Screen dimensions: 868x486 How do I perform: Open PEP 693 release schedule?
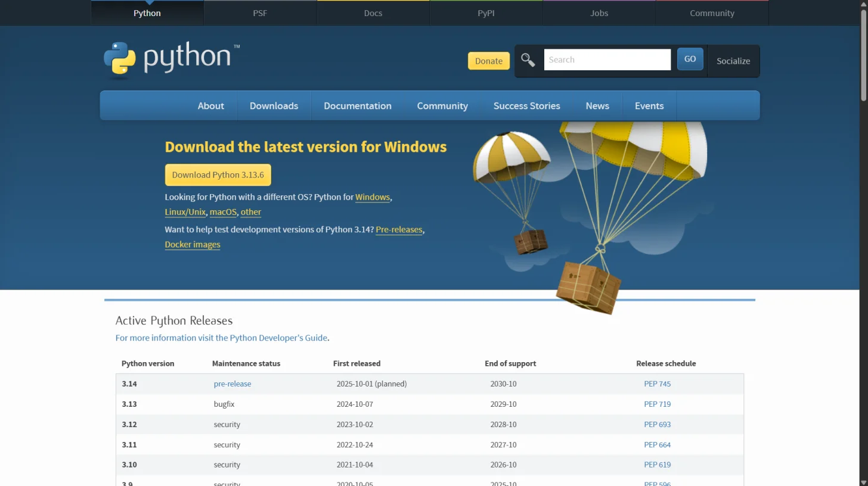point(658,424)
